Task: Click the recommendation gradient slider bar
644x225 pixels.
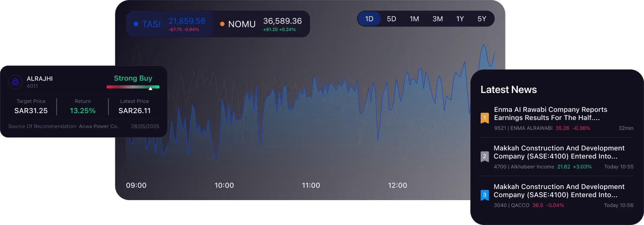Action: [x=133, y=87]
